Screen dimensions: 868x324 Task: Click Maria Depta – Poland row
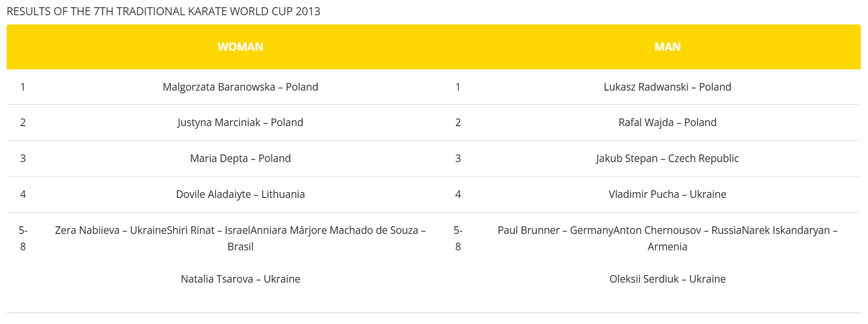click(240, 158)
